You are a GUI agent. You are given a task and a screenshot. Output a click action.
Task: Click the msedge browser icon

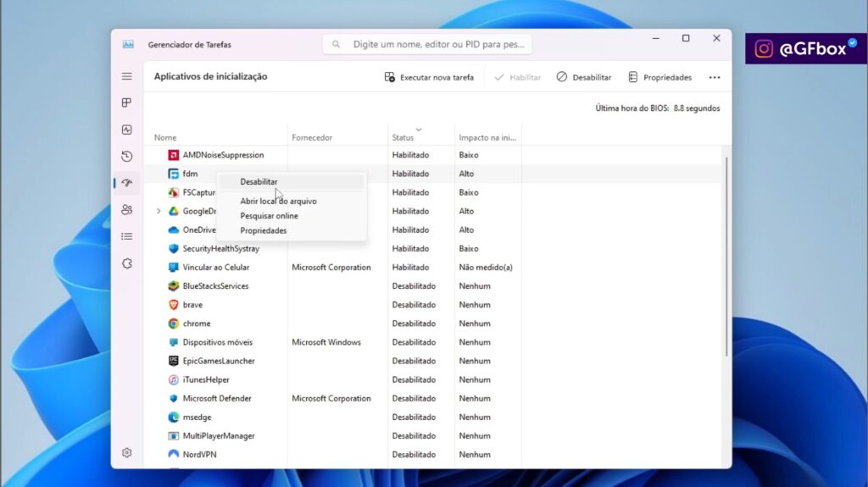coord(173,418)
